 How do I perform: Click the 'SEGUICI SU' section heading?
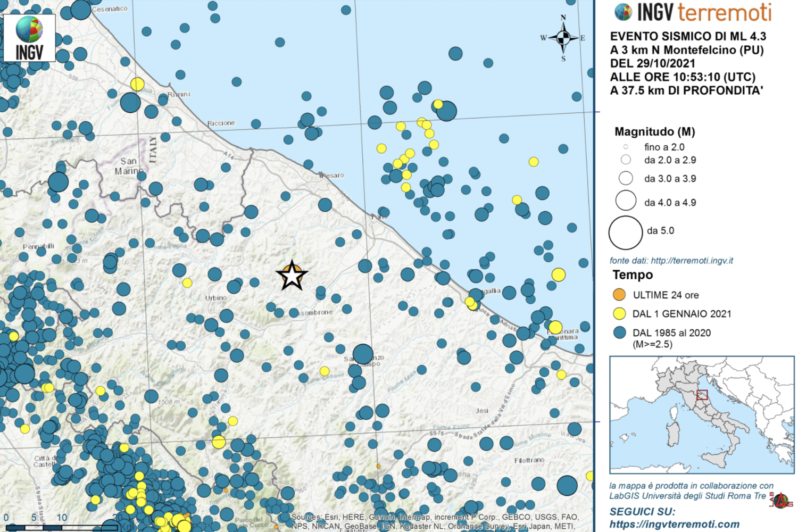[643, 510]
